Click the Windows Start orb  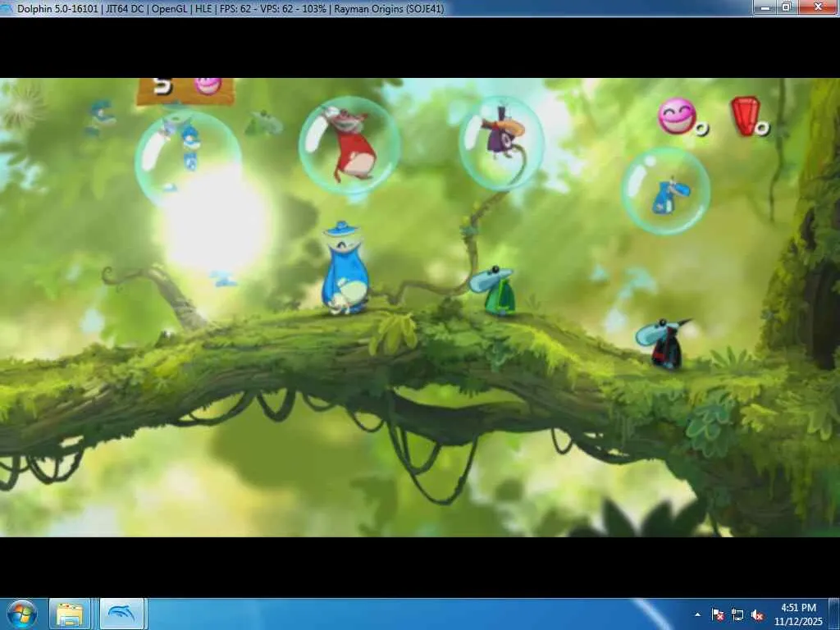click(x=22, y=614)
